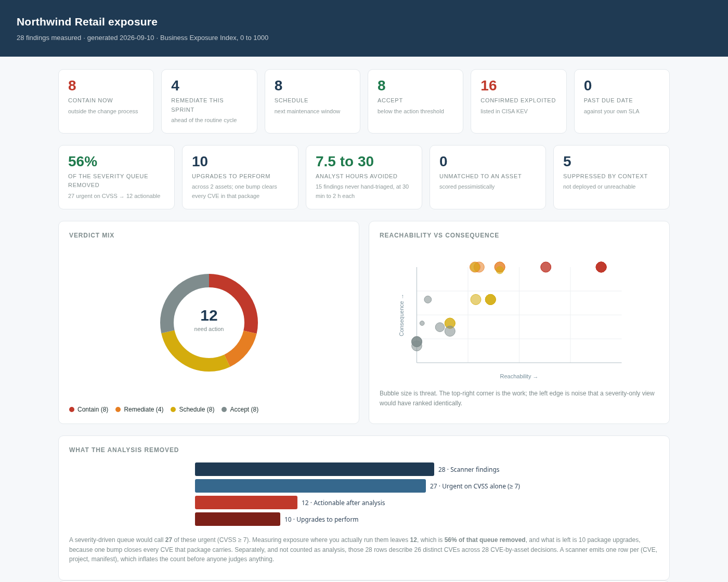Click the "Accept (8)" legend label
The height and width of the screenshot is (582, 728).
(x=244, y=409)
